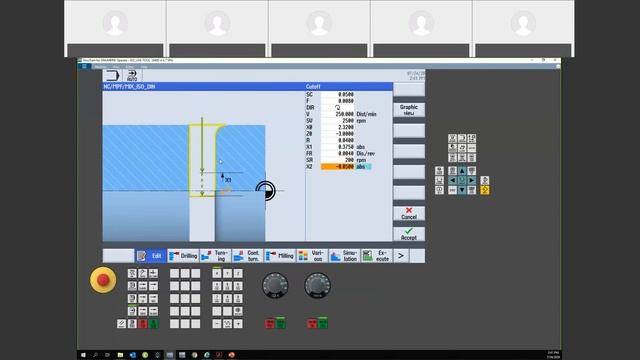Viewport: 640px width, 360px height.
Task: Click the F field showing 0.0080
Action: point(338,101)
